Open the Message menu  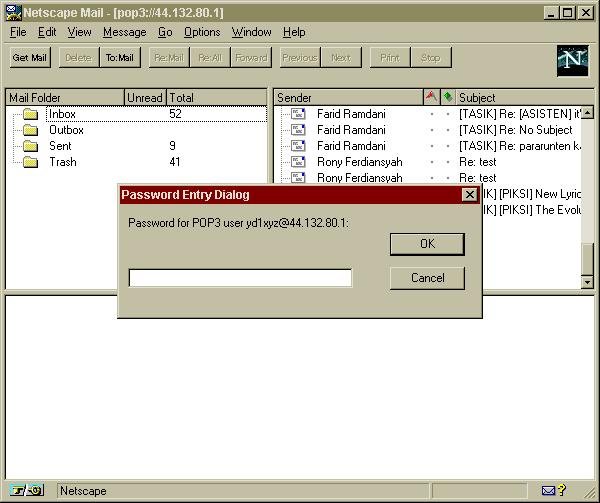(124, 32)
